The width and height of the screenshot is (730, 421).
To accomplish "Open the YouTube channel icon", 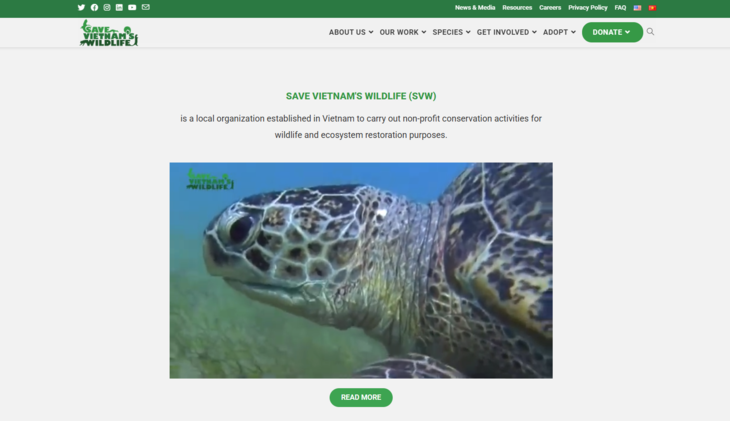I will coord(132,7).
